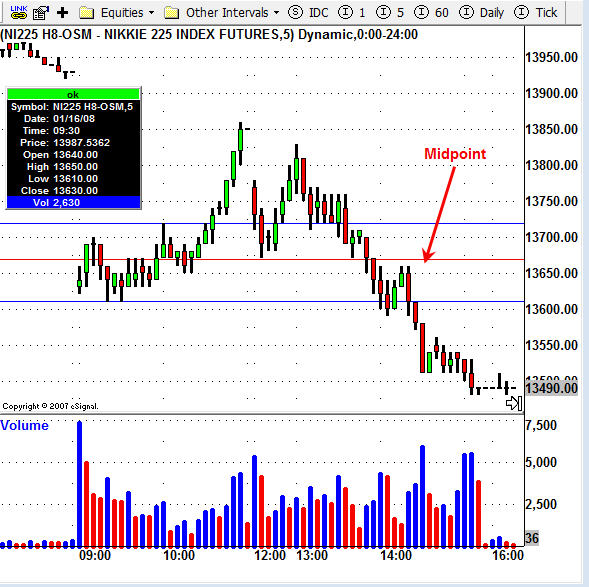This screenshot has height=587, width=589.
Task: Click the LINK chain icon
Action: [x=18, y=12]
